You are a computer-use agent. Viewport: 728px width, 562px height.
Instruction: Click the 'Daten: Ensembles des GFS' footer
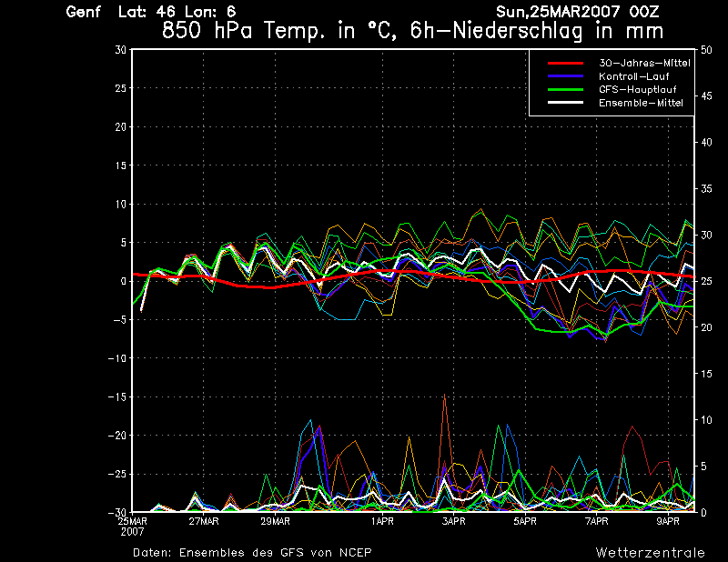pos(252,552)
